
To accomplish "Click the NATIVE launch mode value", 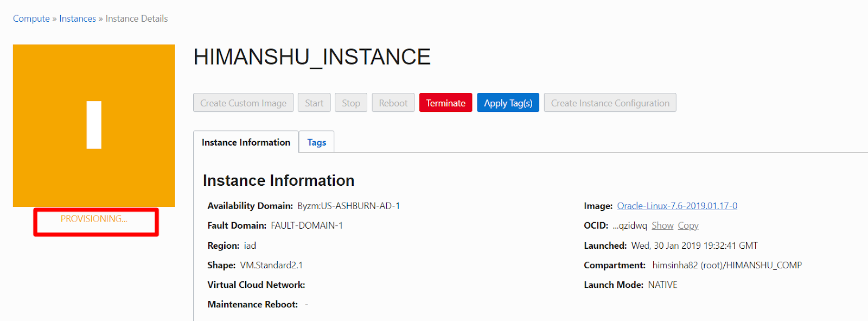I will pos(662,285).
